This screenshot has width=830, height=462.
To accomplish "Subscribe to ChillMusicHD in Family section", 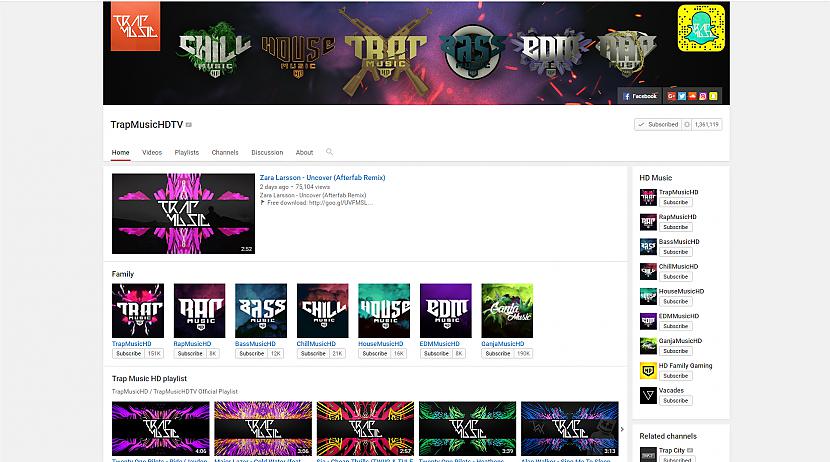I will [313, 354].
